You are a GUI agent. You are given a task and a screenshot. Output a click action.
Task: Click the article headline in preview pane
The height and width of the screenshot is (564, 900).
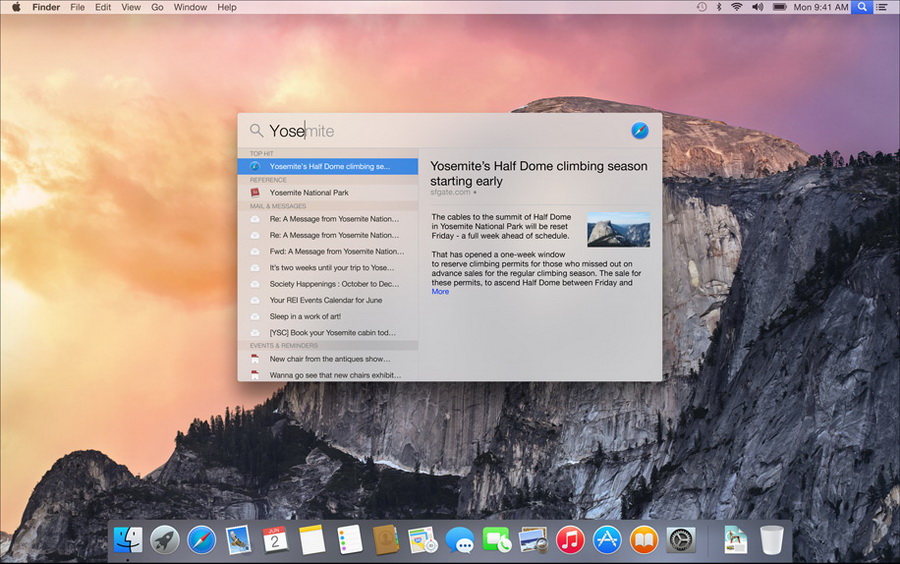538,173
